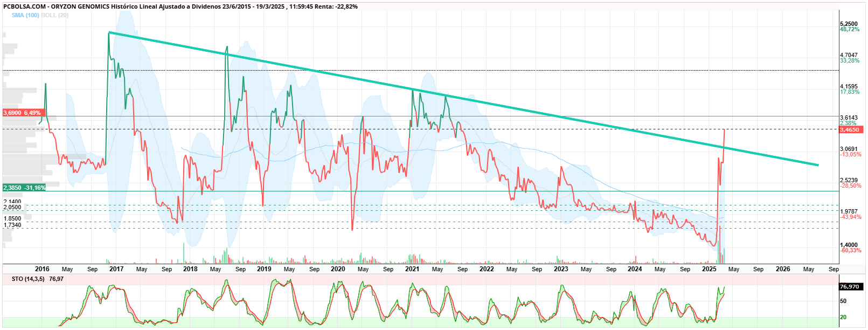Viewport: 868px width, 330px height.
Task: Click the -13,05% percentage axis label
Action: (x=851, y=155)
